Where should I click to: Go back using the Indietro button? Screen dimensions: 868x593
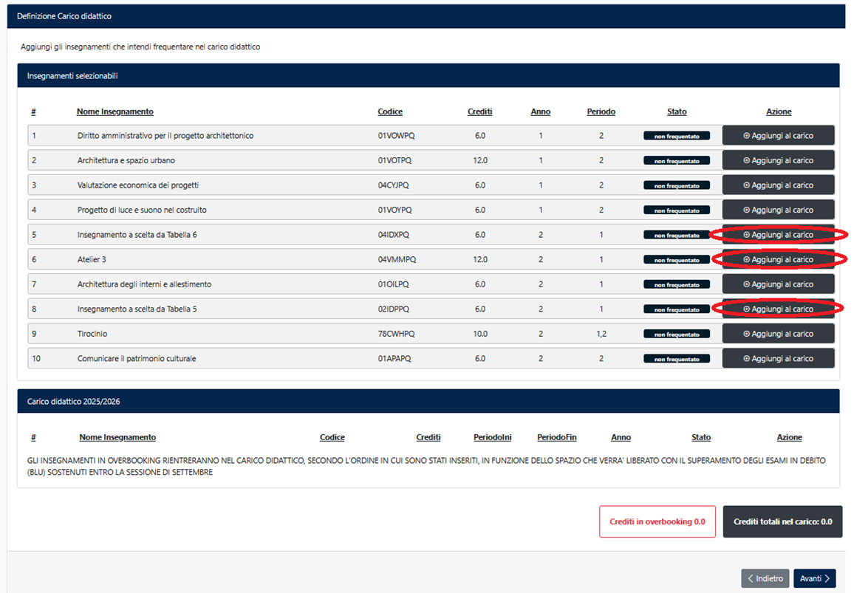765,579
